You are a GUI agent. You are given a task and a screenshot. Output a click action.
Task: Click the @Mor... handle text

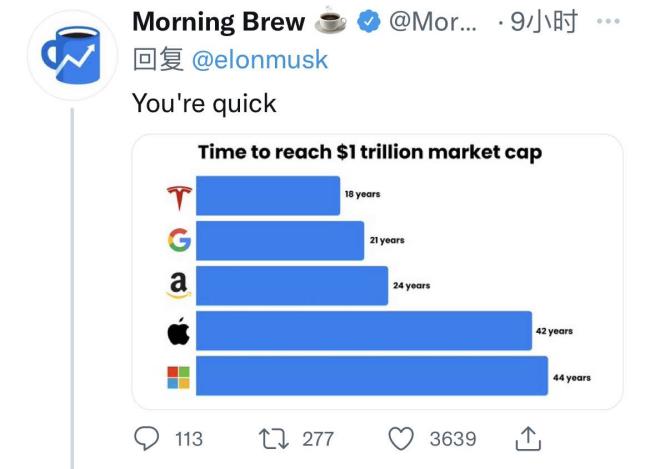[x=432, y=22]
